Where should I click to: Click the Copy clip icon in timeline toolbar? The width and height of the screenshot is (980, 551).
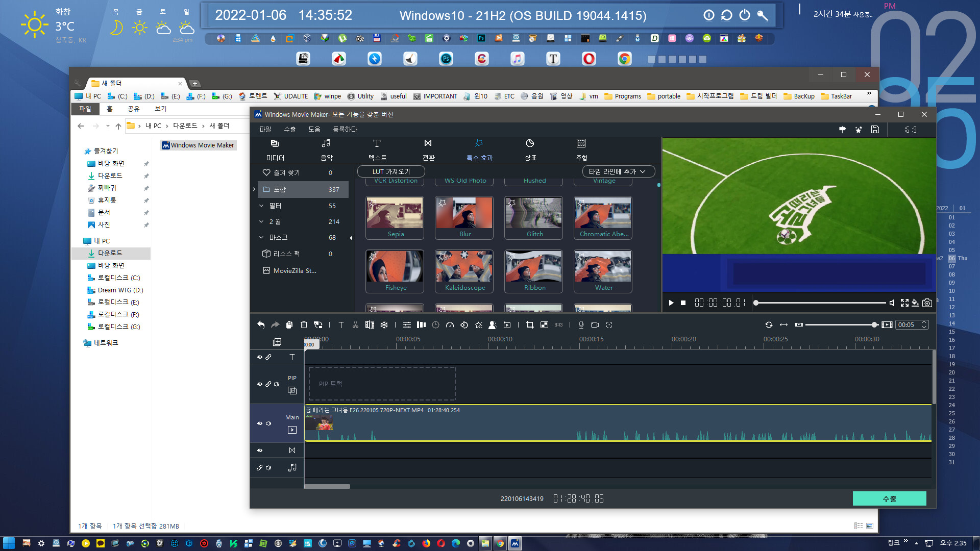tap(289, 324)
